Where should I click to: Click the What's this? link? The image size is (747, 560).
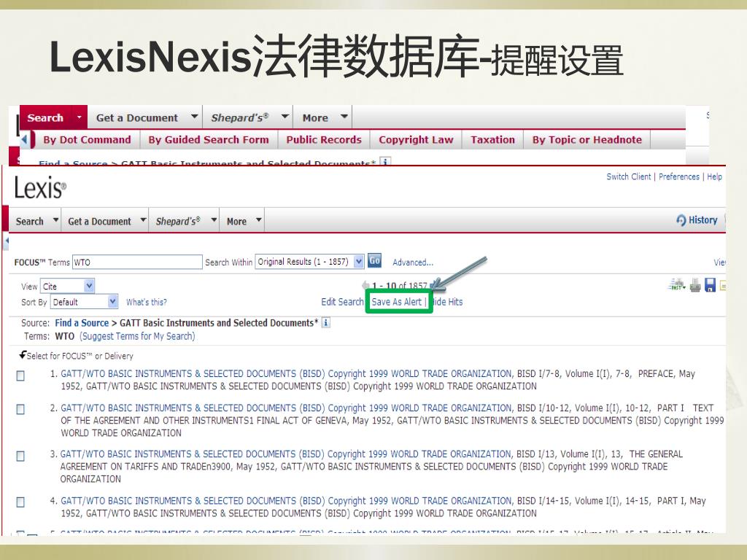coord(146,302)
